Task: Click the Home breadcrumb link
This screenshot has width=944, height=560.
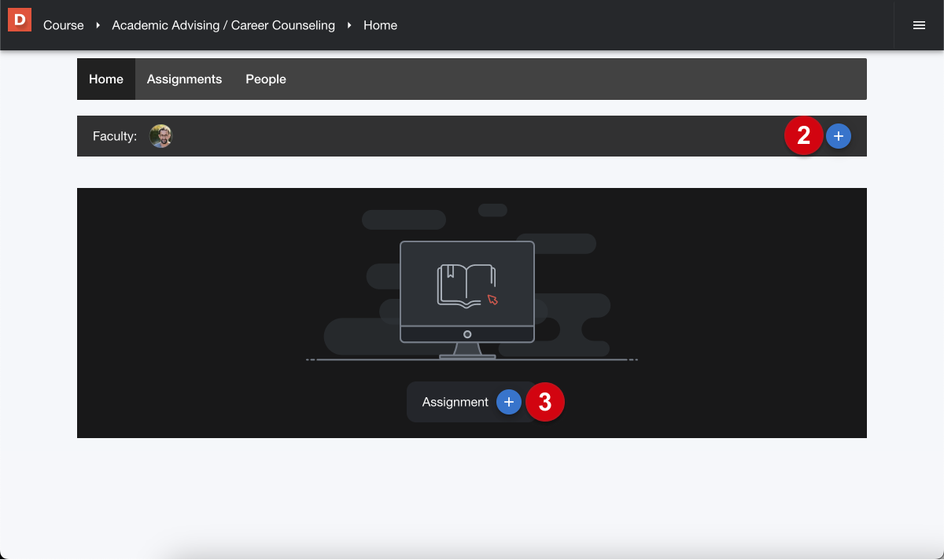Action: pyautogui.click(x=380, y=25)
